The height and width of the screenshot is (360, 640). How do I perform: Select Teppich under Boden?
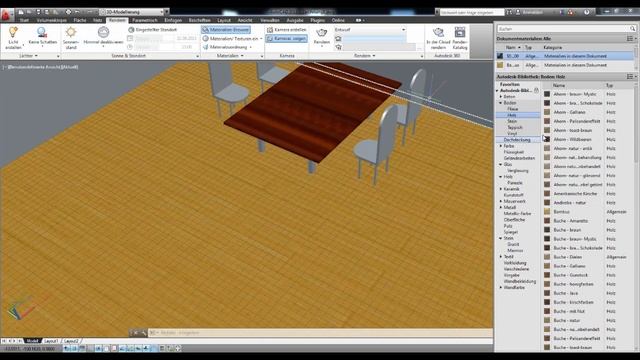click(x=515, y=127)
